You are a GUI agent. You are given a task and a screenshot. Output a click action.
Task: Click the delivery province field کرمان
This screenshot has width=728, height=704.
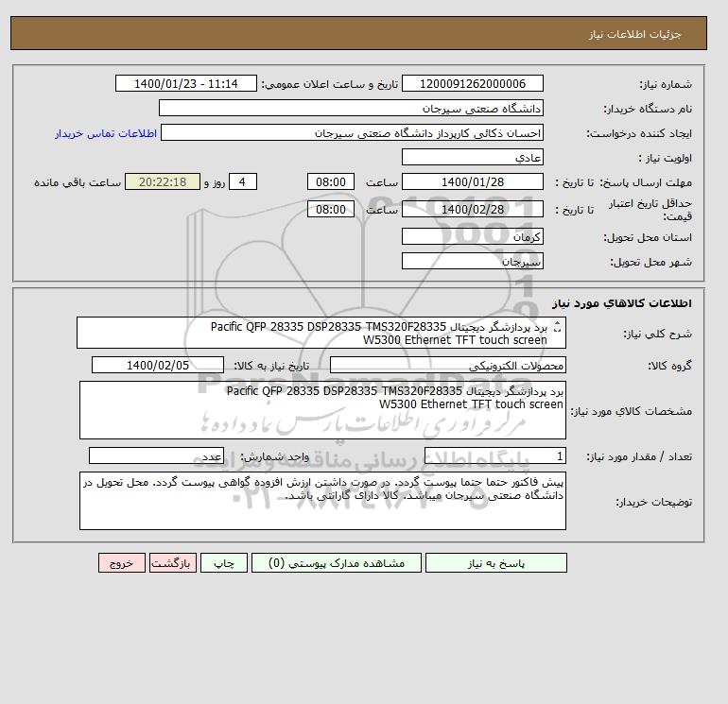pos(472,236)
